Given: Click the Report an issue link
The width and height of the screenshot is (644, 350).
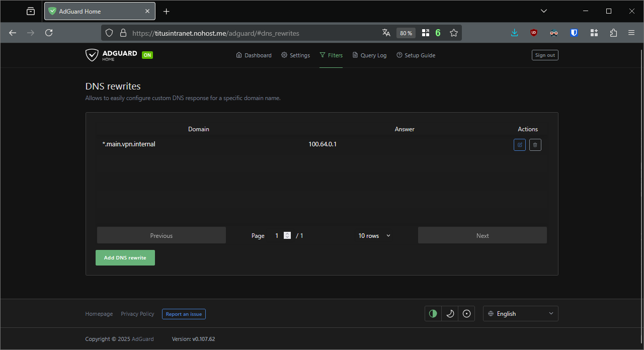Looking at the screenshot, I should (184, 314).
